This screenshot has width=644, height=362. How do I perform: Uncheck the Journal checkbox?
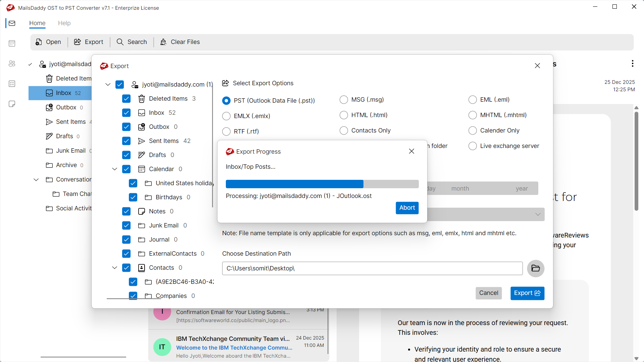[127, 240]
